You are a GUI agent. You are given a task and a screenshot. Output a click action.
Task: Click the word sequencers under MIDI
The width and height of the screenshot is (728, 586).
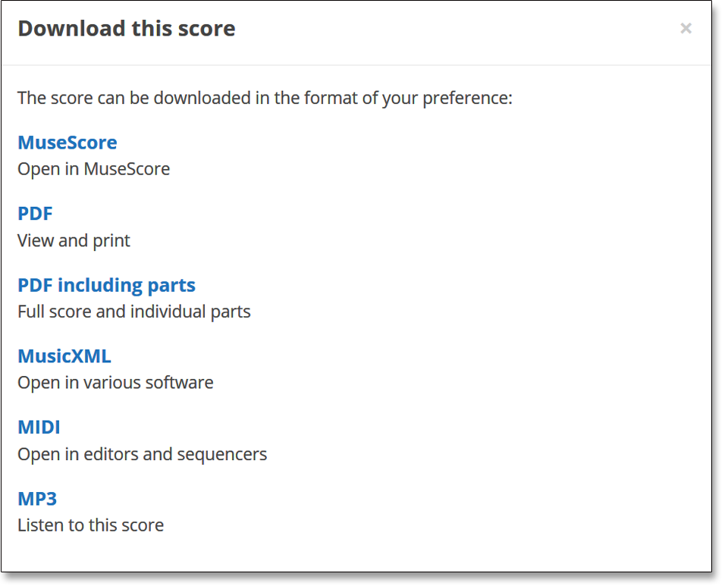[x=221, y=454]
